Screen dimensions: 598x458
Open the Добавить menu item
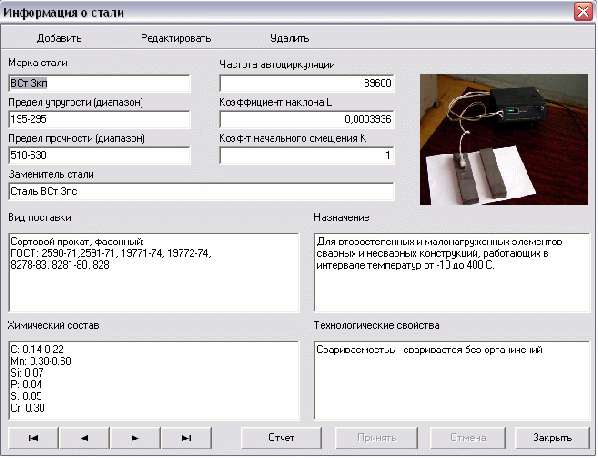click(59, 38)
